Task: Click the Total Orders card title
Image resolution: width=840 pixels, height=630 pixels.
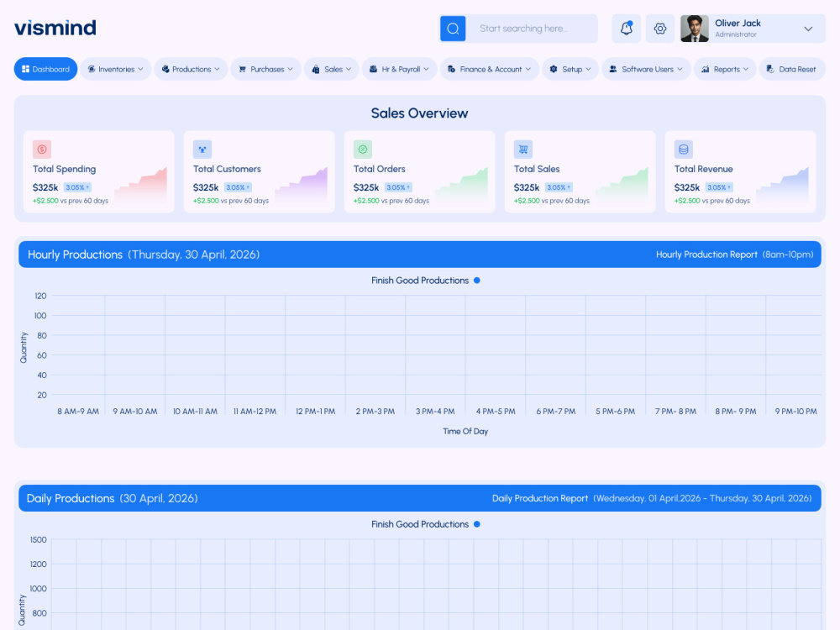Action: pyautogui.click(x=380, y=169)
